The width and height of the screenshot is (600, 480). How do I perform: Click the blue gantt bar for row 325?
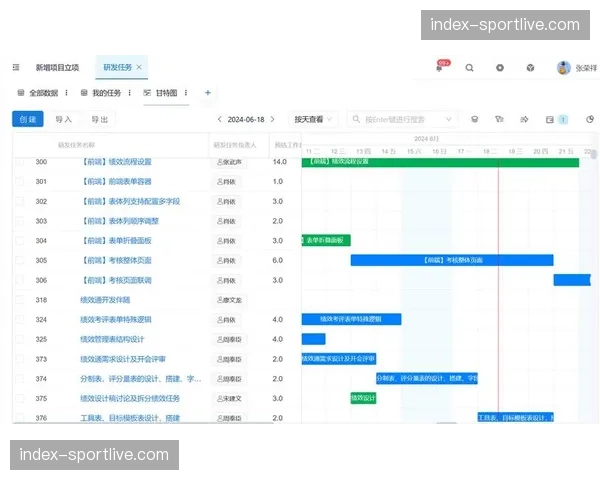313,339
